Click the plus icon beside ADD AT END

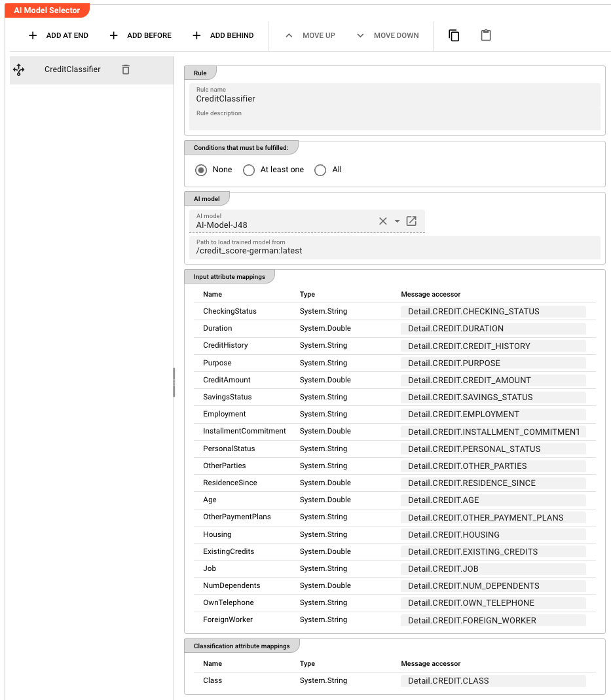(x=32, y=35)
